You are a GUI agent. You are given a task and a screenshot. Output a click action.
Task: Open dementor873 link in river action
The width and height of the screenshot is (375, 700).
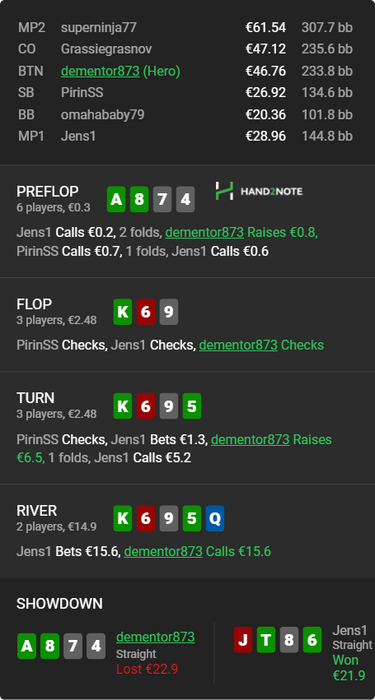pos(163,551)
